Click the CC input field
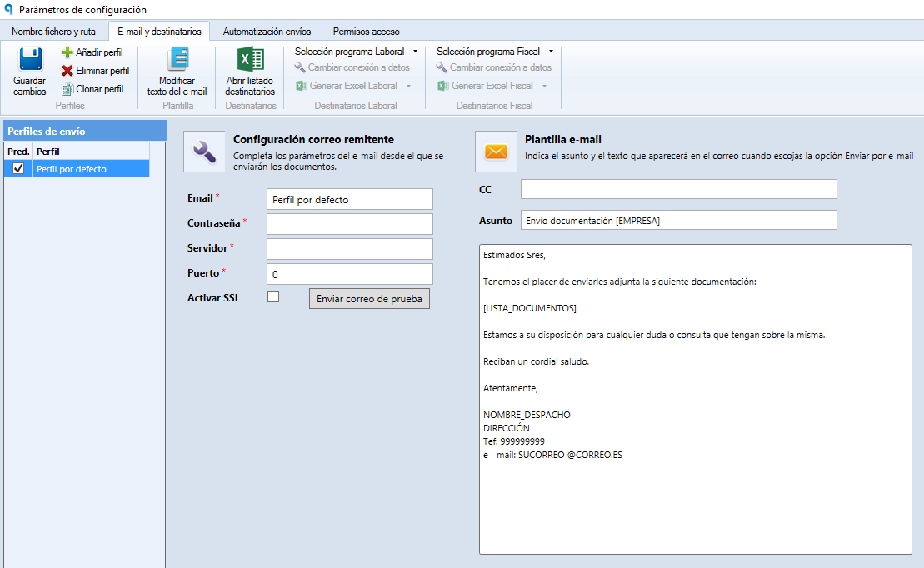Screen dimensions: 924x568 679,189
